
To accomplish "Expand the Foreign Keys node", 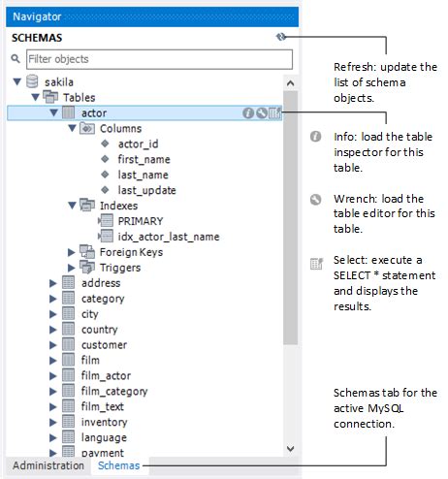I will point(72,252).
